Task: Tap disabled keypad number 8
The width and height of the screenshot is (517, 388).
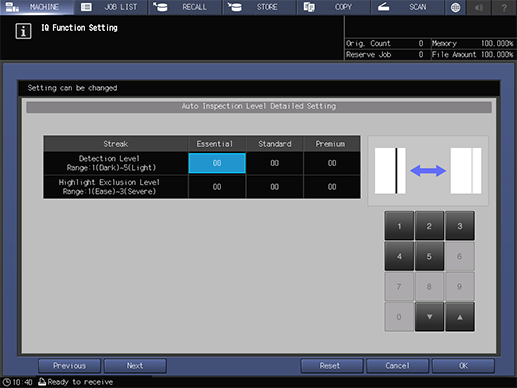Action: click(429, 286)
